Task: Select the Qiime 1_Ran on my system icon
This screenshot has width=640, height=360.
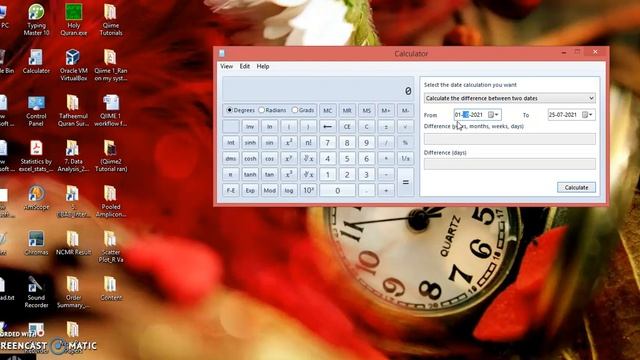Action: pyautogui.click(x=111, y=65)
